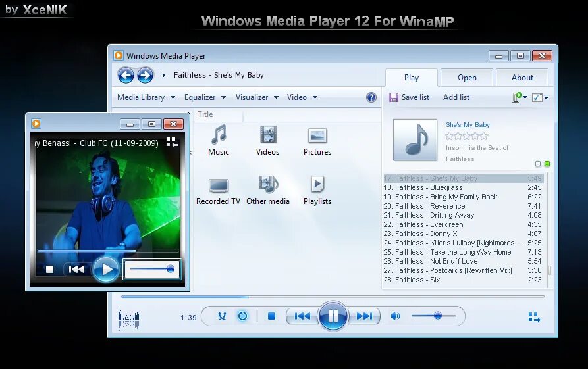Toggle shuffle in main player
This screenshot has width=588, height=369.
(x=222, y=316)
